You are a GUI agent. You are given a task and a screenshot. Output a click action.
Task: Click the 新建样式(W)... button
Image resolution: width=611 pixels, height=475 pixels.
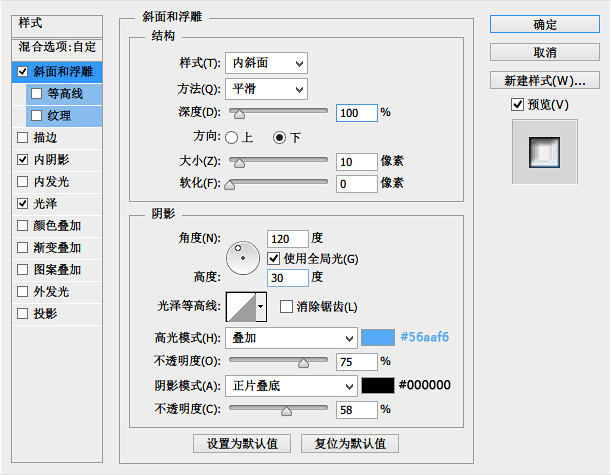pos(545,80)
